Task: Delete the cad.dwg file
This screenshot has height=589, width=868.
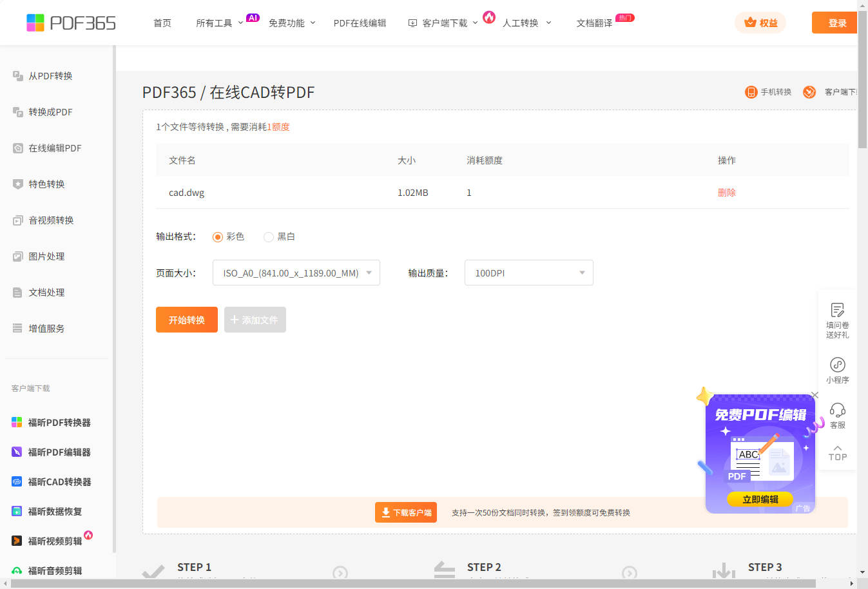Action: click(726, 193)
